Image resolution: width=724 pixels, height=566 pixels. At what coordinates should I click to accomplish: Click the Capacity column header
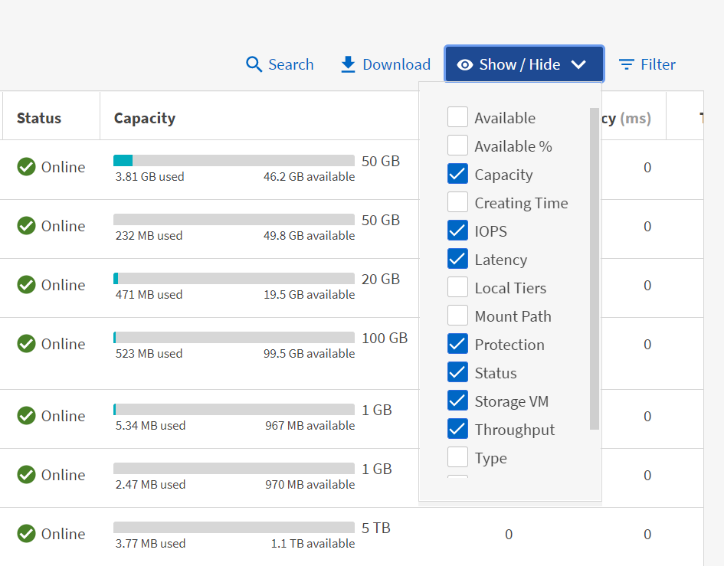point(145,118)
